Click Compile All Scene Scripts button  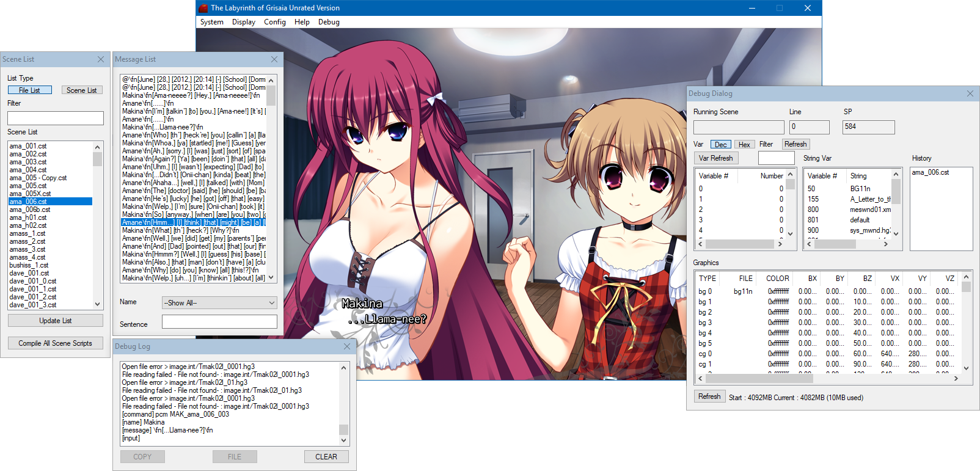(56, 343)
